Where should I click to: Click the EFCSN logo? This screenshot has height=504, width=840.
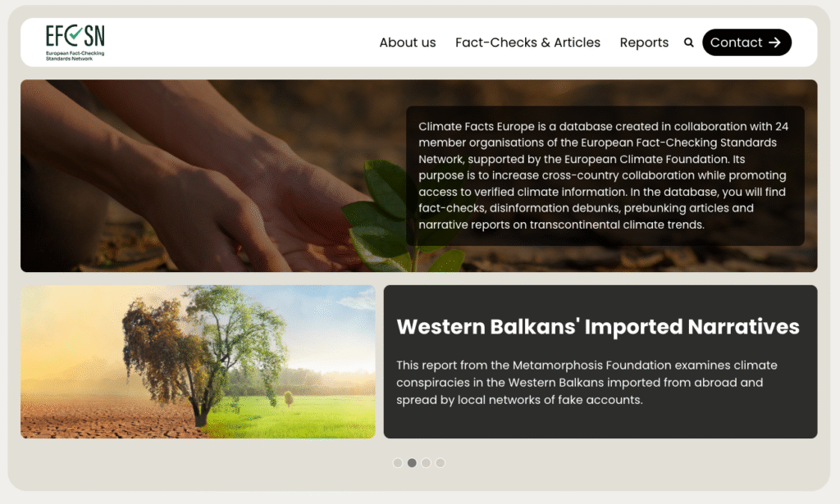pos(75,43)
